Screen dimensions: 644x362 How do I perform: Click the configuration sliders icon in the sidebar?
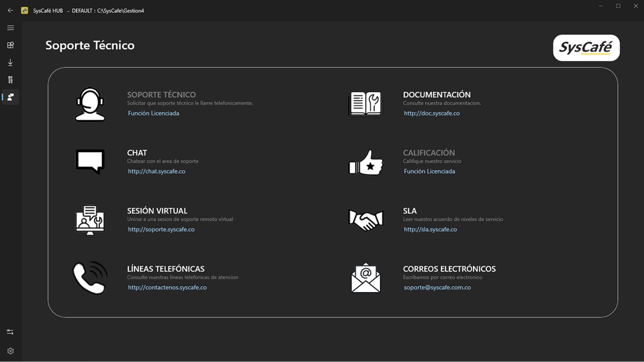(10, 80)
